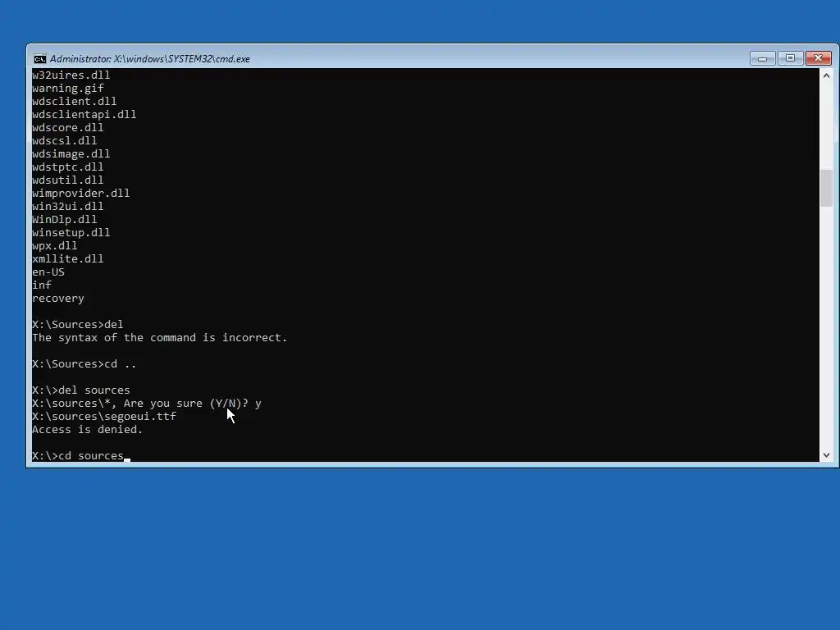This screenshot has height=630, width=840.
Task: Click the file name 'wdstptc.dll'
Action: [67, 167]
